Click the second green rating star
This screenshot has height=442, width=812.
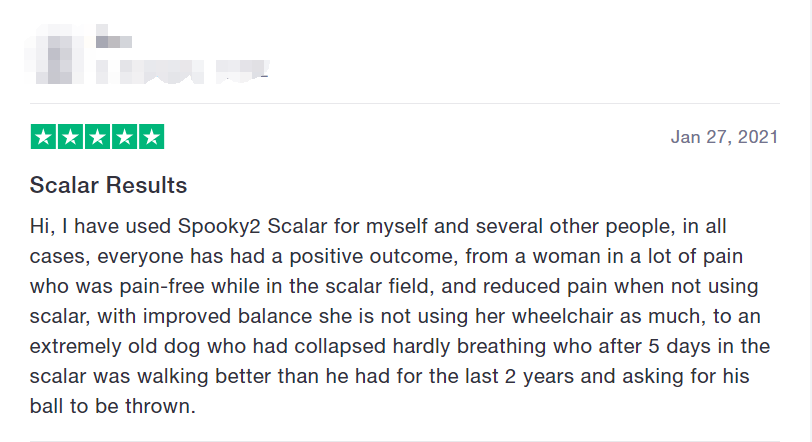pyautogui.click(x=70, y=137)
